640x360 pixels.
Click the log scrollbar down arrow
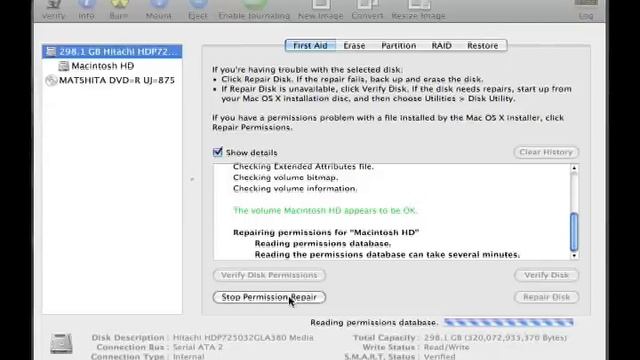(x=574, y=256)
